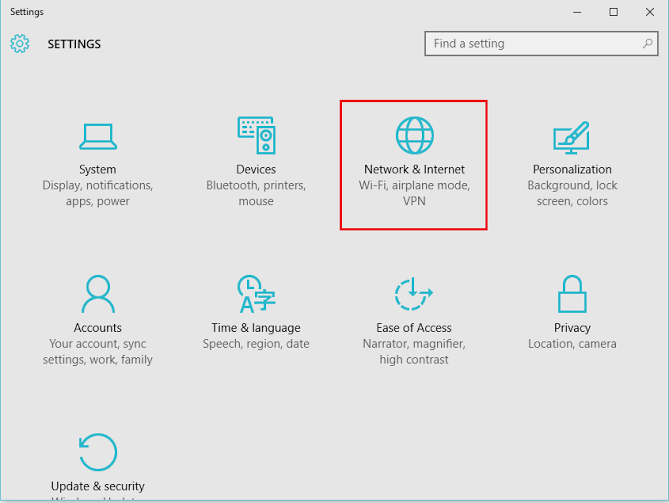Open the System laptop icon
Image resolution: width=669 pixels, height=503 pixels.
click(98, 137)
